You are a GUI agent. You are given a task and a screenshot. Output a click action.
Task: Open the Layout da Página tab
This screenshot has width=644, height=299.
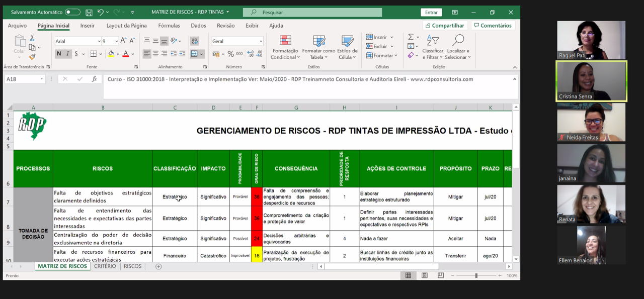pos(127,26)
